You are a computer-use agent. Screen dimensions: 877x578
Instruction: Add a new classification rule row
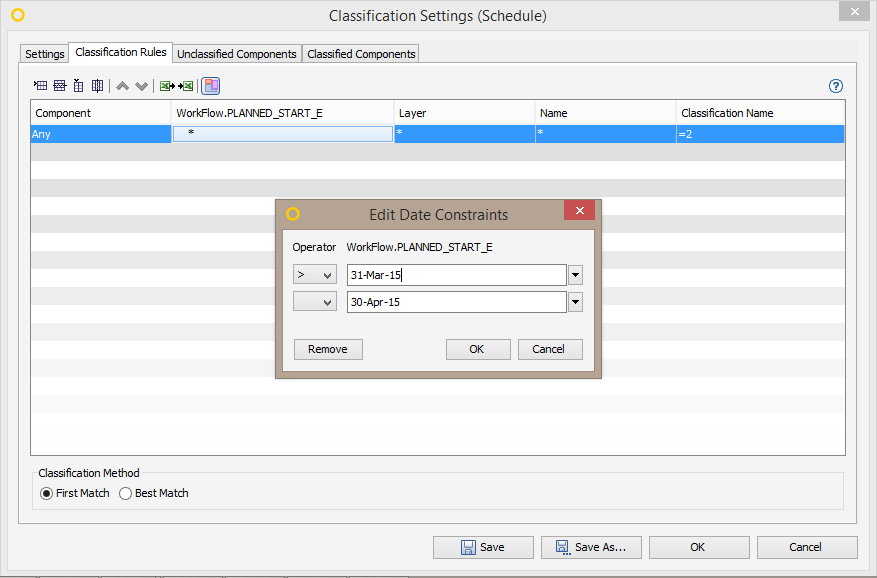click(39, 85)
